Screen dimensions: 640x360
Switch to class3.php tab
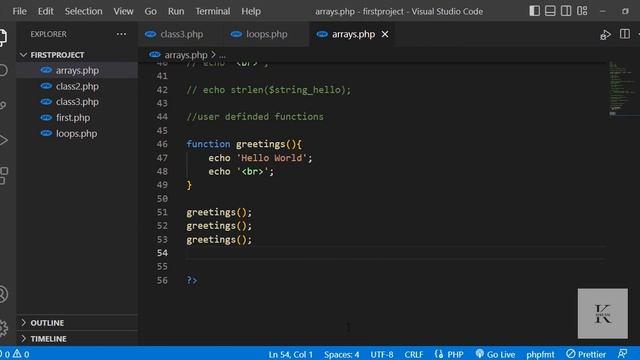point(181,34)
